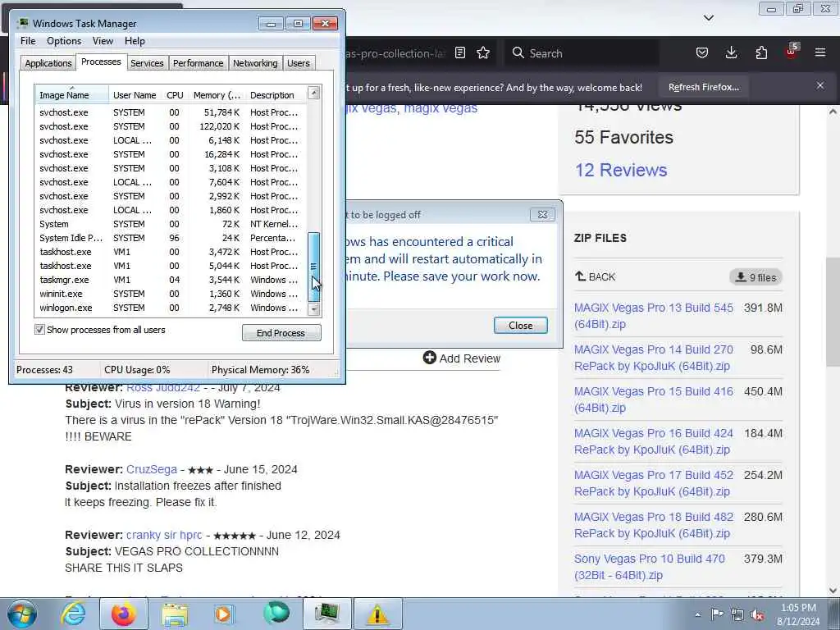Select System Idle Process row
The image size is (840, 630).
pyautogui.click(x=171, y=238)
